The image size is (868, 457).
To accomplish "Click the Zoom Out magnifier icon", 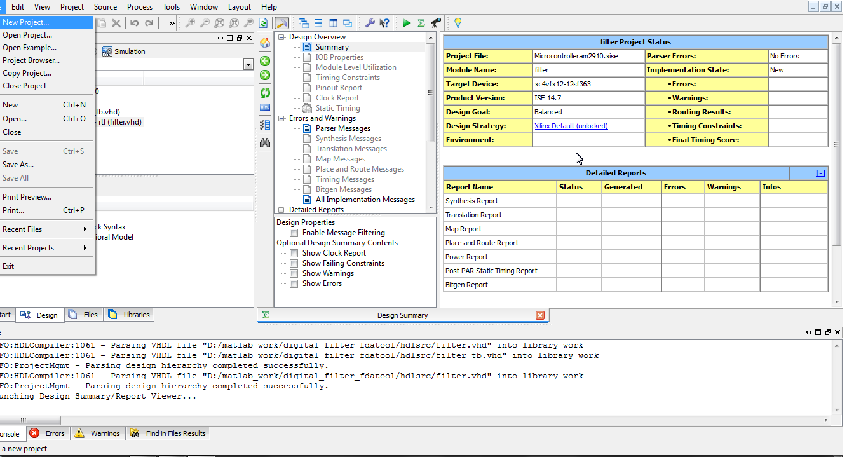I will tap(205, 23).
